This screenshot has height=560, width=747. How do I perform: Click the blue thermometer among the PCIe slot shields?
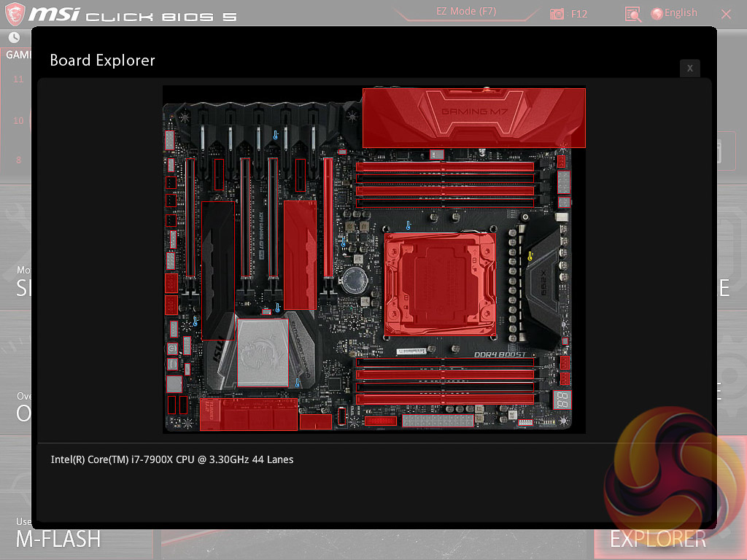tap(275, 135)
